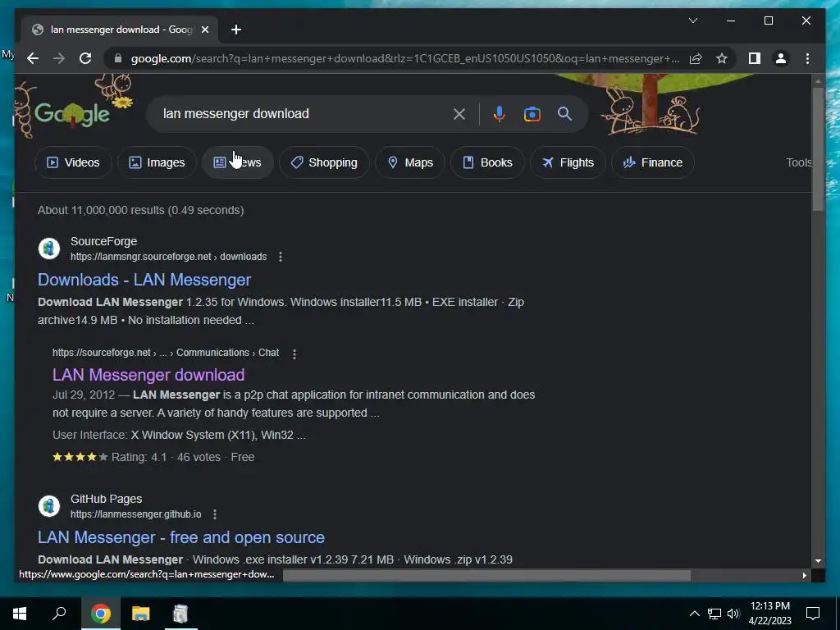Open options for sourceforge.net Chat result
The height and width of the screenshot is (630, 840).
(294, 354)
